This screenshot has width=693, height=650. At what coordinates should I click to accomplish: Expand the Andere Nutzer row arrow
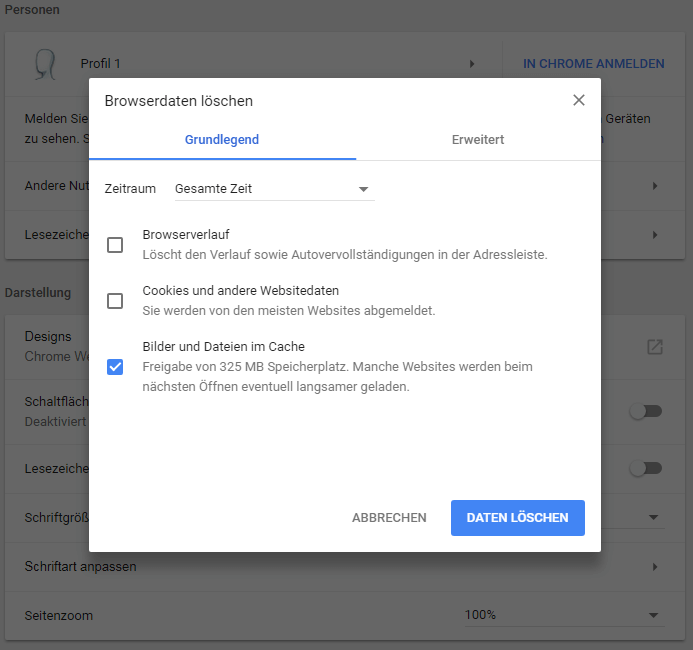655,186
